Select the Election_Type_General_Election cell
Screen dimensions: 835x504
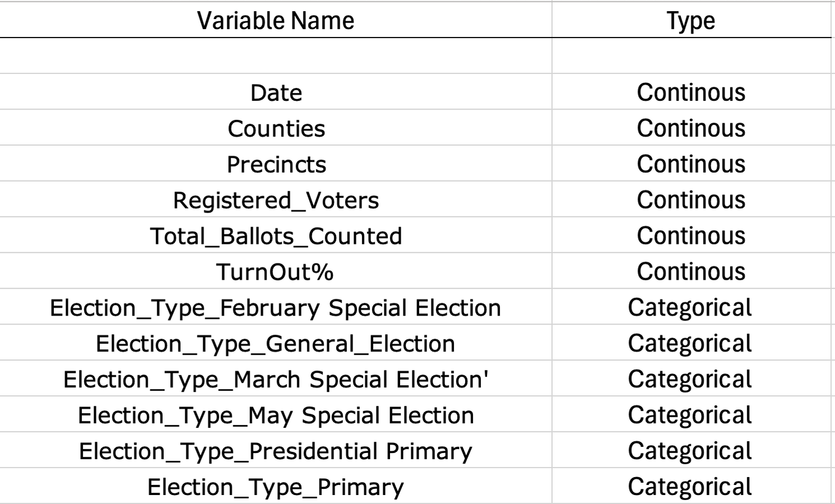[x=276, y=344]
